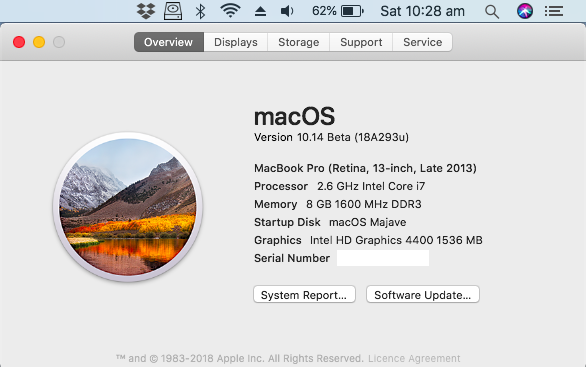The image size is (586, 367).
Task: Open the Wi-Fi status menu
Action: point(230,11)
